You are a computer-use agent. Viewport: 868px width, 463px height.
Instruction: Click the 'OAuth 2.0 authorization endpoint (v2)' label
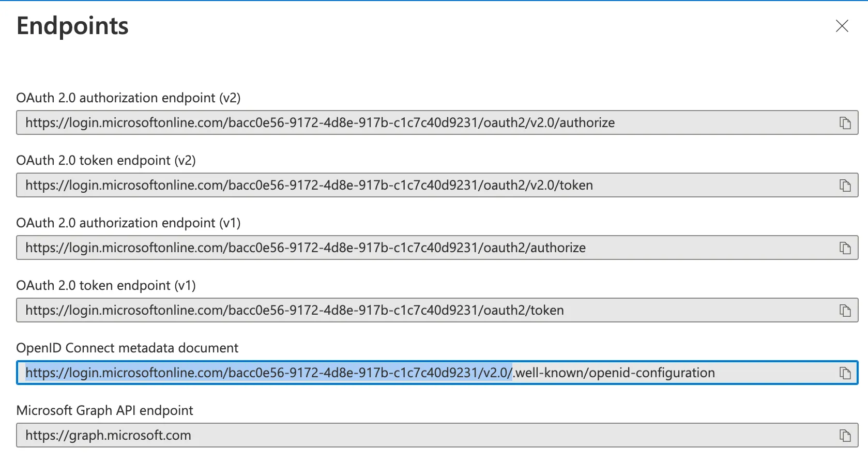[128, 98]
